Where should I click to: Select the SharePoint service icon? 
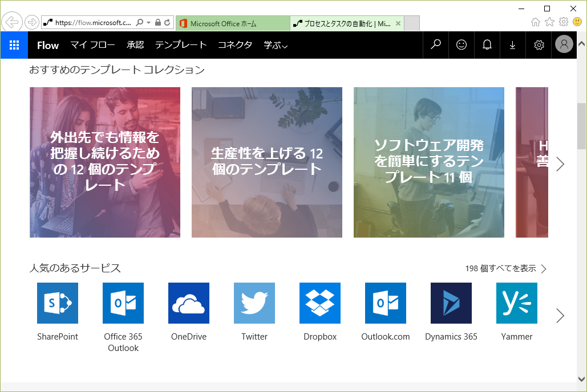[x=58, y=303]
